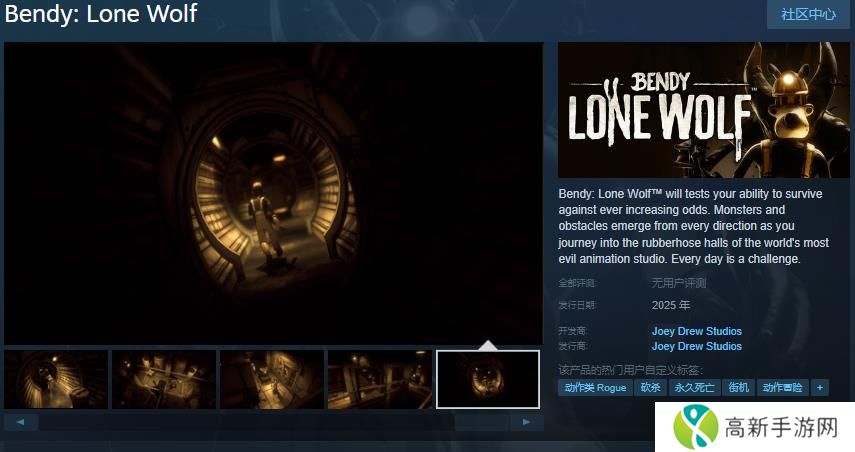Image resolution: width=855 pixels, height=452 pixels.
Task: Select the second screenshot thumbnail
Action: (164, 379)
